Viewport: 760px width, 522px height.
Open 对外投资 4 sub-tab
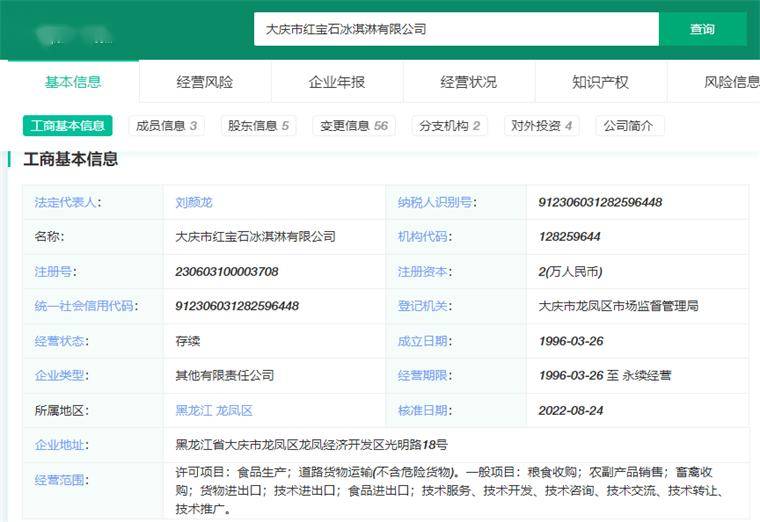click(x=541, y=126)
